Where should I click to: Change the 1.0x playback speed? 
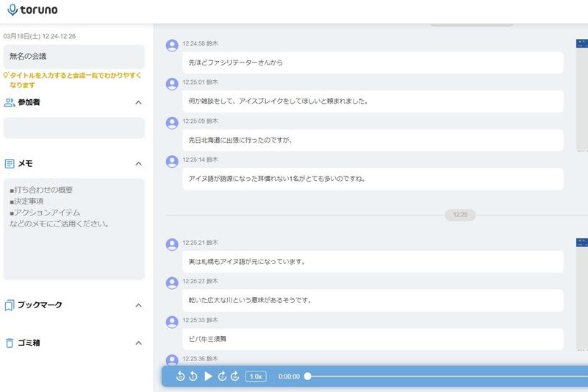tap(256, 377)
